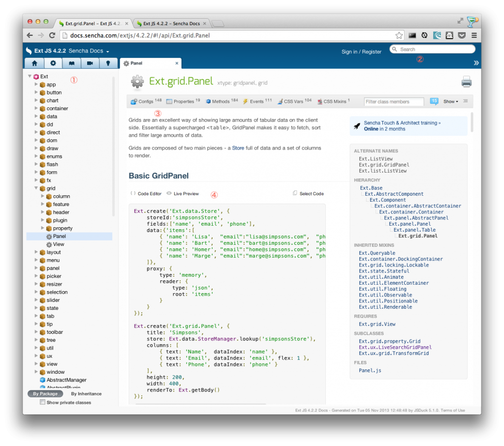504x446 pixels.
Task: Open Terms of Use footer link
Action: click(453, 411)
